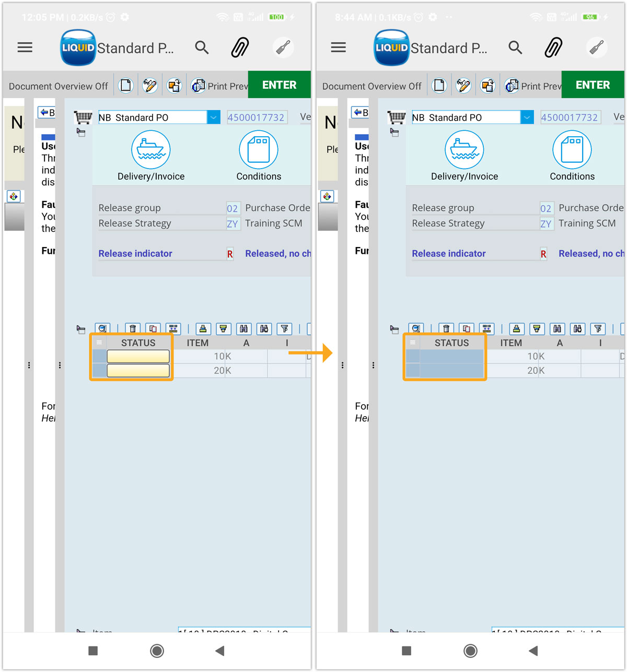This screenshot has height=672, width=627.
Task: Click the delete trash icon in left item toolbar
Action: tap(133, 328)
